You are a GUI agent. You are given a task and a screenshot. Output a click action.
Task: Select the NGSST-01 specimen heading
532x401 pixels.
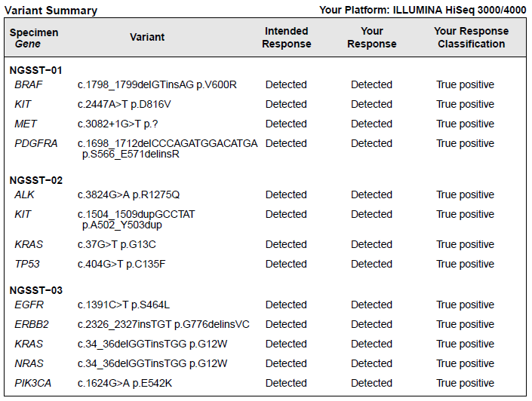coord(36,70)
